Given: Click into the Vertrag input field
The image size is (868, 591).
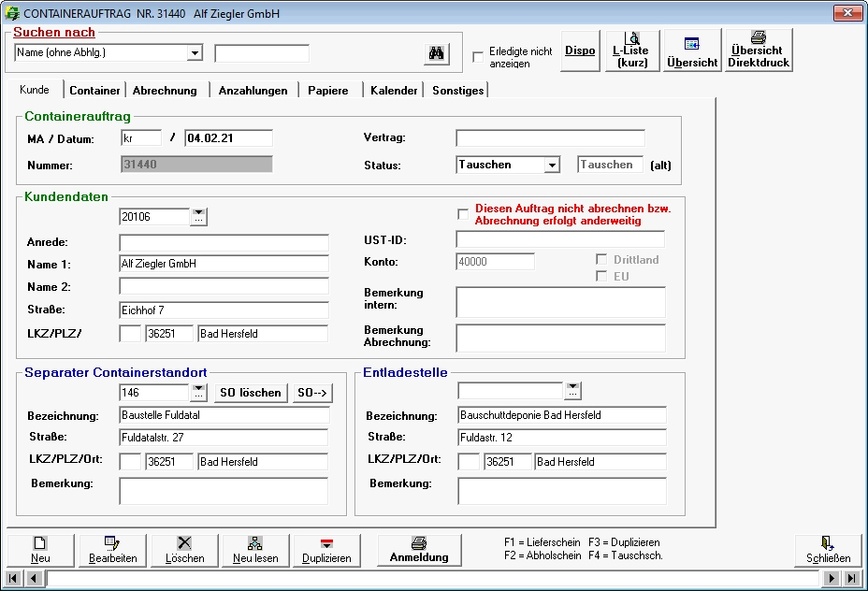Looking at the screenshot, I should point(550,138).
